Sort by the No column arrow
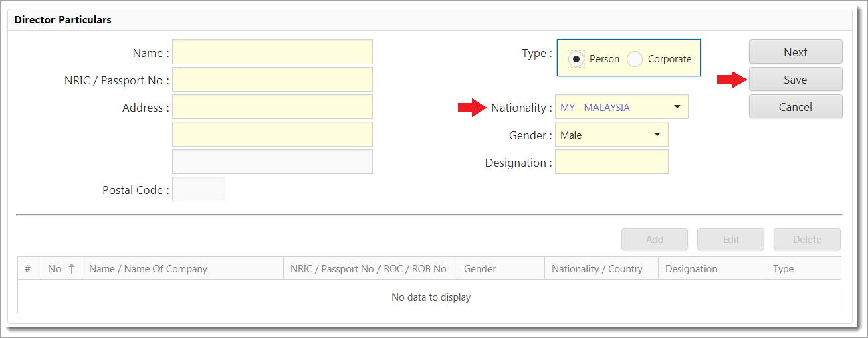Image resolution: width=868 pixels, height=338 pixels. [x=71, y=269]
